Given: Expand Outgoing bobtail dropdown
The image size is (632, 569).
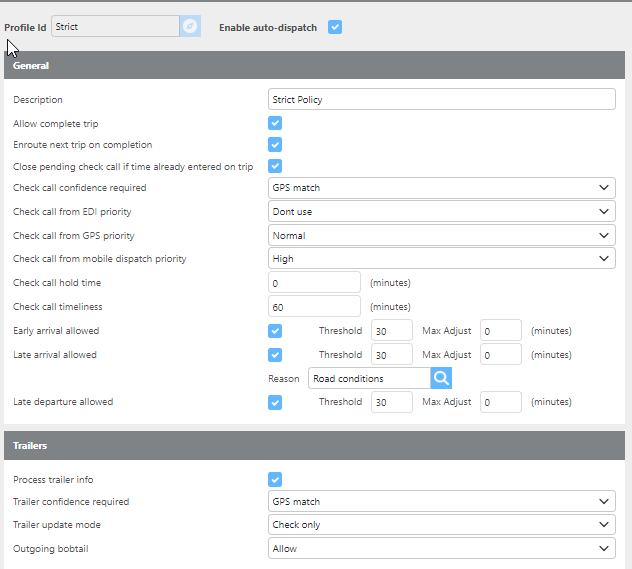Looking at the screenshot, I should click(441, 548).
